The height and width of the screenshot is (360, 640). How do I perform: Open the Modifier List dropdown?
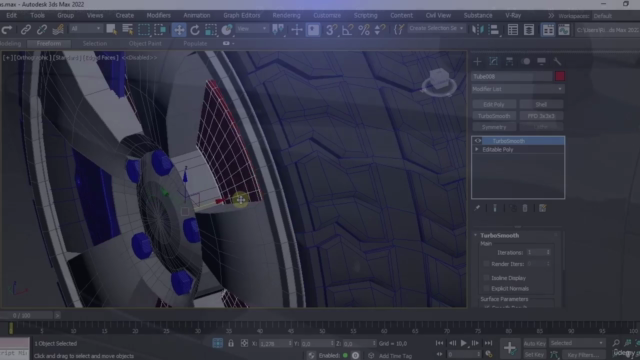tap(518, 89)
